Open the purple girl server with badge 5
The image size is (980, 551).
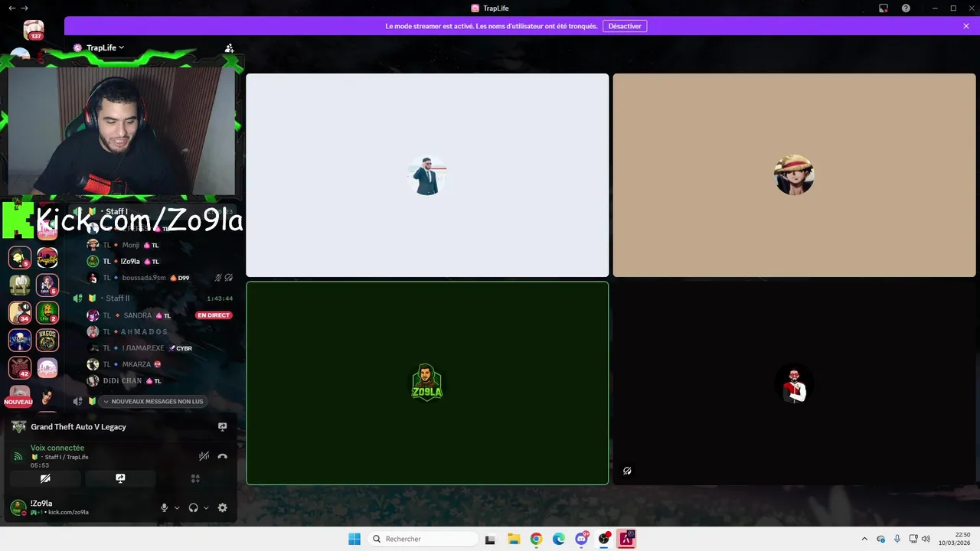click(47, 285)
